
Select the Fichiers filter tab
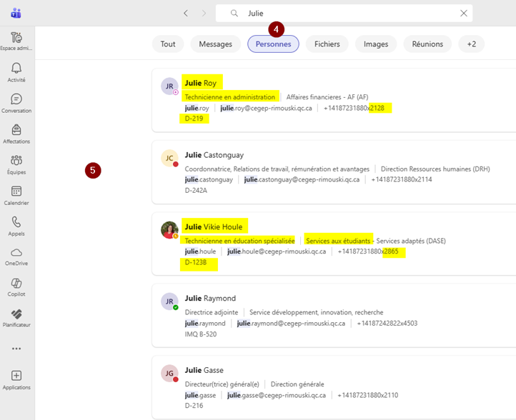pyautogui.click(x=327, y=44)
